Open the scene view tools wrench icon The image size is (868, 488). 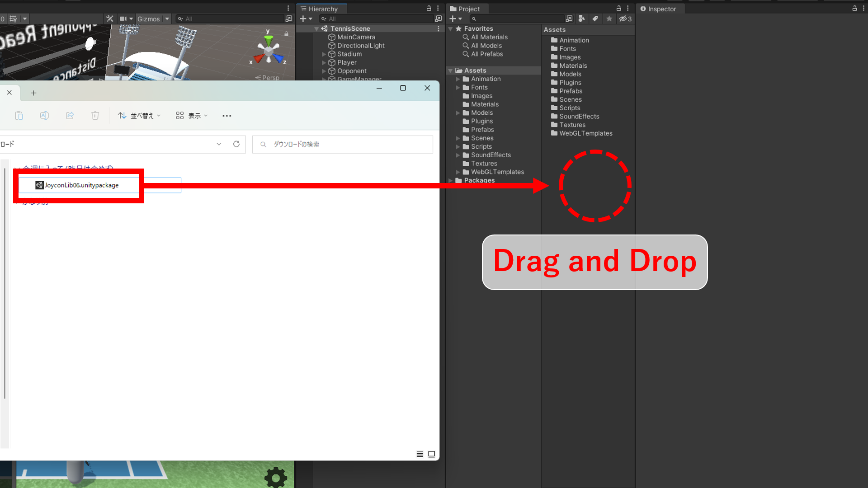click(109, 19)
